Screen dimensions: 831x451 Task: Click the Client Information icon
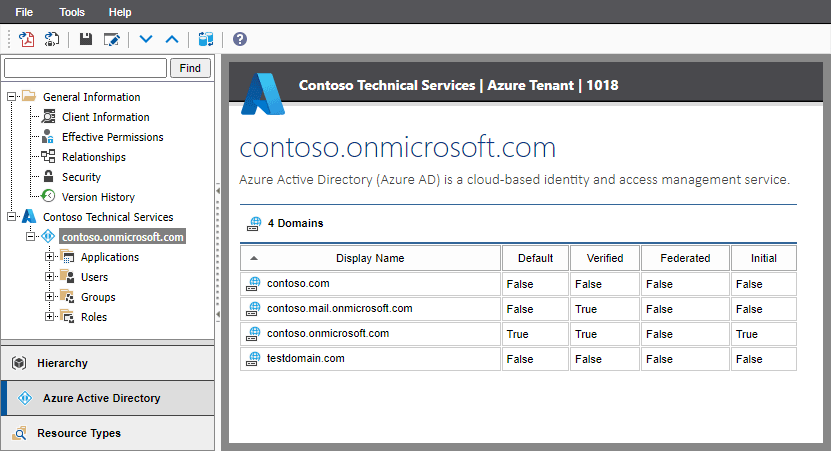coord(48,117)
